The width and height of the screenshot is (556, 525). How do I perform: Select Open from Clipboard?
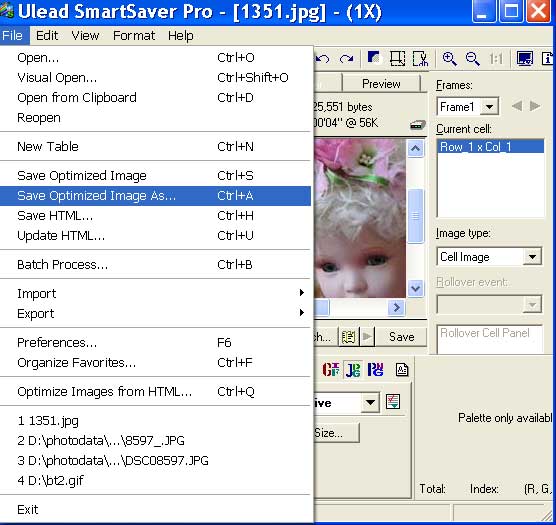click(x=155, y=97)
